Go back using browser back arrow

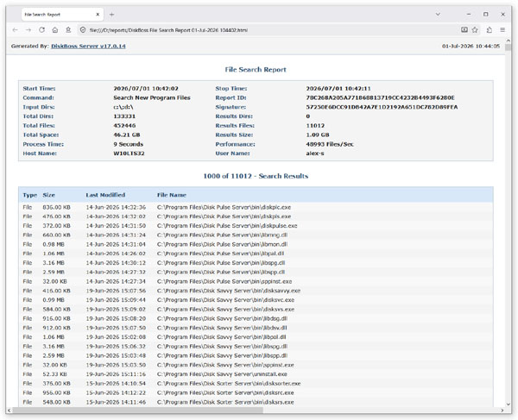click(16, 30)
